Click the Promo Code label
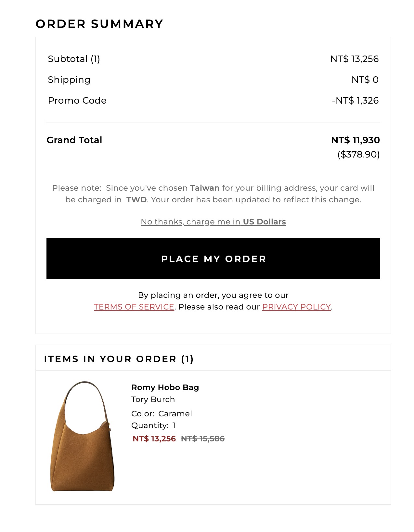Screen dimensions: 414x532 77,100
